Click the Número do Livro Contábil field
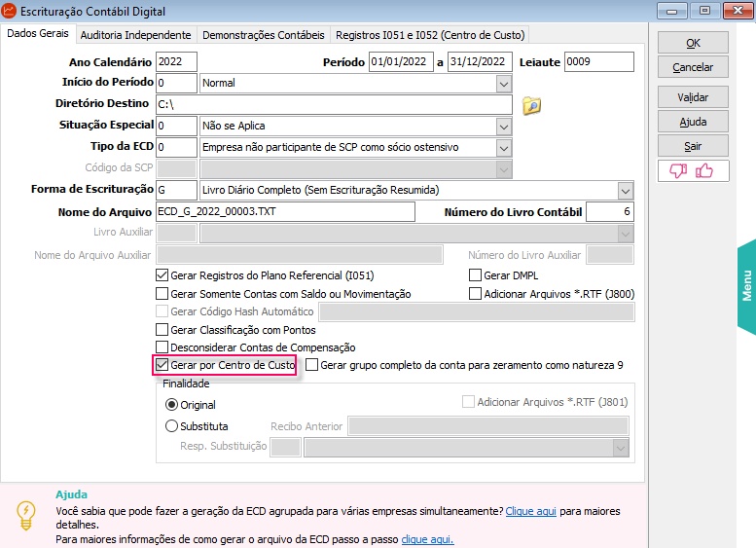Screen dimensions: 756x548 pyautogui.click(x=610, y=212)
